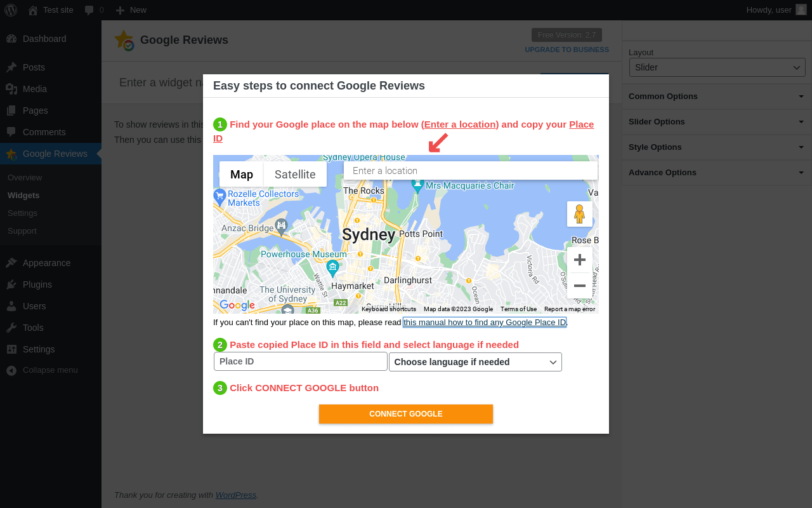Screen dimensions: 812x508
Task: Open map Keyboard shortcuts
Action: click(389, 309)
